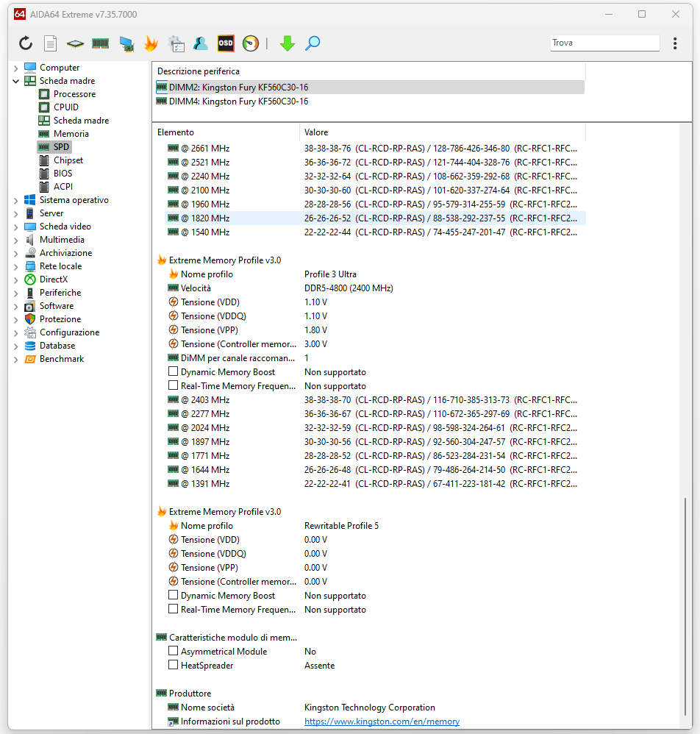The width and height of the screenshot is (700, 734).
Task: Click the Software tree icon
Action: (x=30, y=306)
